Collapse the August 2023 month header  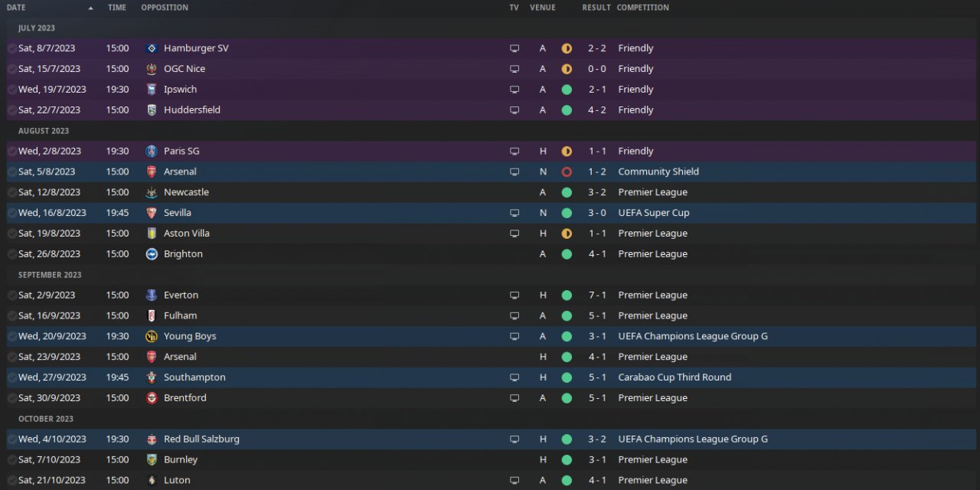[x=44, y=131]
